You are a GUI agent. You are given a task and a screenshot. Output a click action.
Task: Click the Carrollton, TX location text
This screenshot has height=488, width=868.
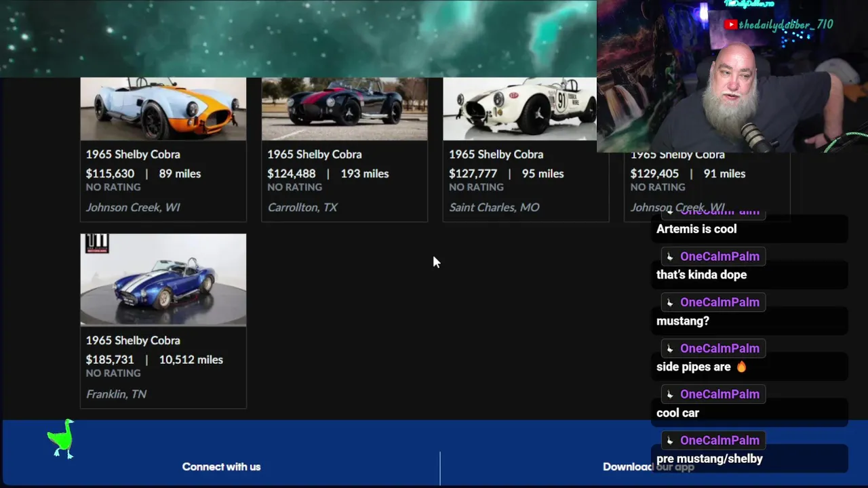(x=302, y=207)
